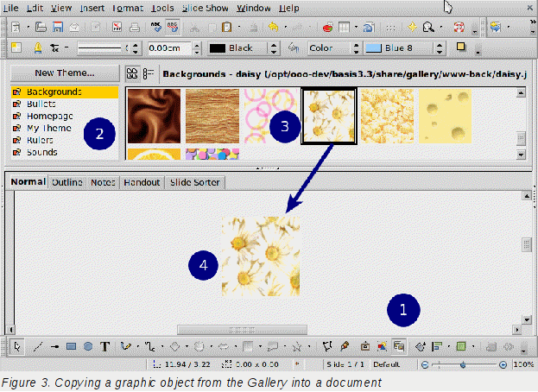Open dropdown arrow beside Table icon
Viewport: 538px width, 392px height.
[x=356, y=27]
